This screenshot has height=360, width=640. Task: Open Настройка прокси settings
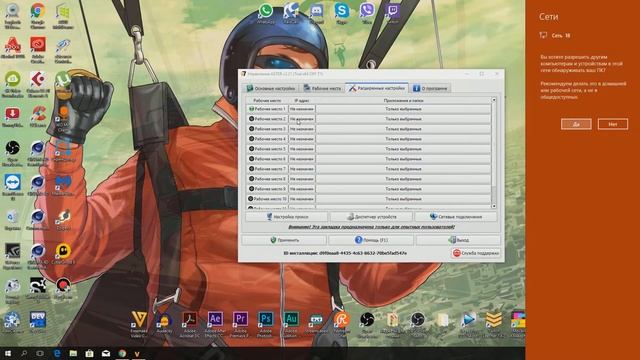click(x=287, y=217)
